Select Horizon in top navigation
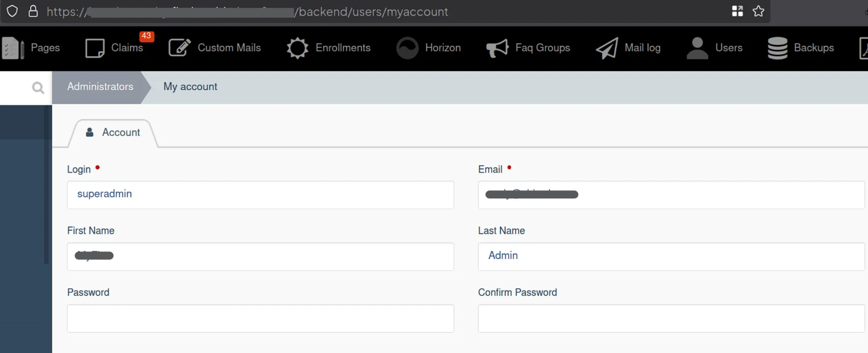 [x=443, y=48]
